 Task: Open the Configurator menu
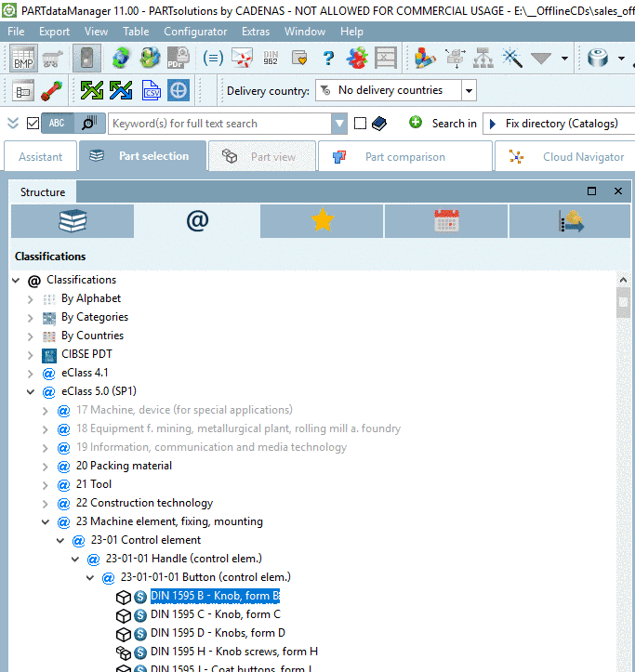(195, 32)
